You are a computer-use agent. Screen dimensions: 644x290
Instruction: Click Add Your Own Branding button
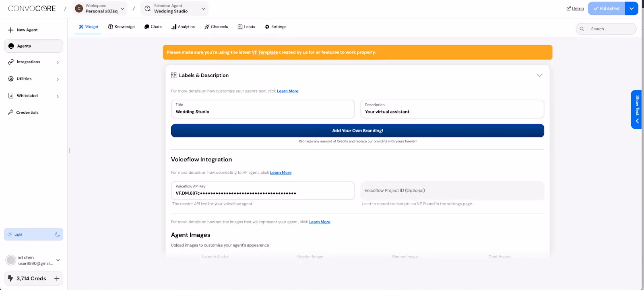click(x=357, y=131)
